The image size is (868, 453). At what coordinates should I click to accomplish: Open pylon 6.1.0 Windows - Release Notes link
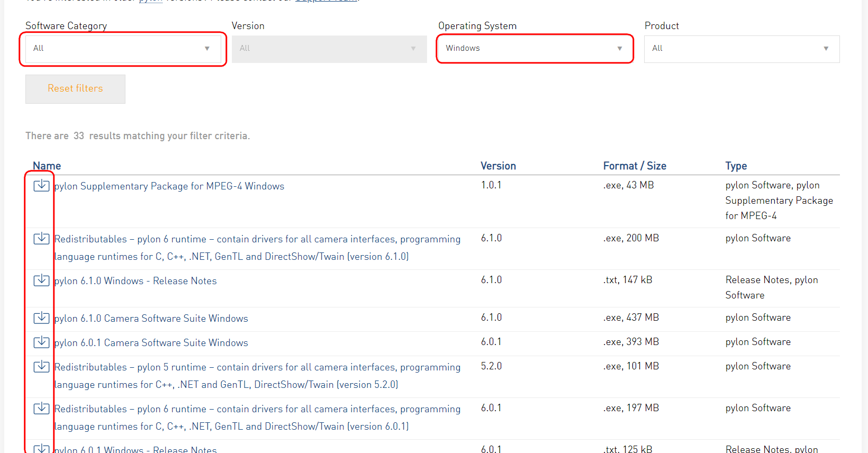pyautogui.click(x=135, y=281)
